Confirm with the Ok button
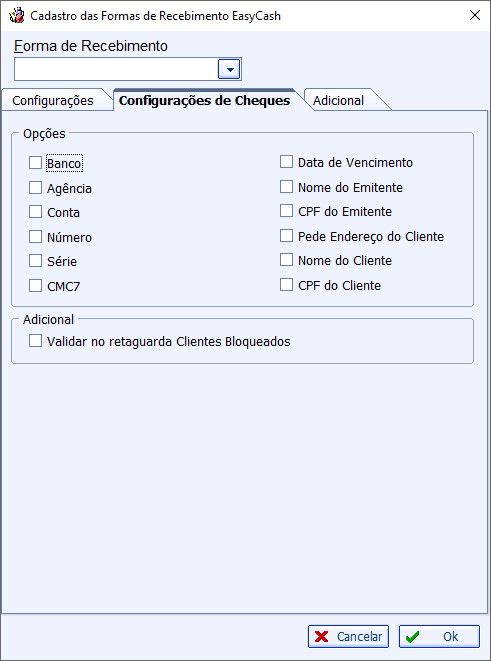This screenshot has width=491, height=661. coord(439,636)
